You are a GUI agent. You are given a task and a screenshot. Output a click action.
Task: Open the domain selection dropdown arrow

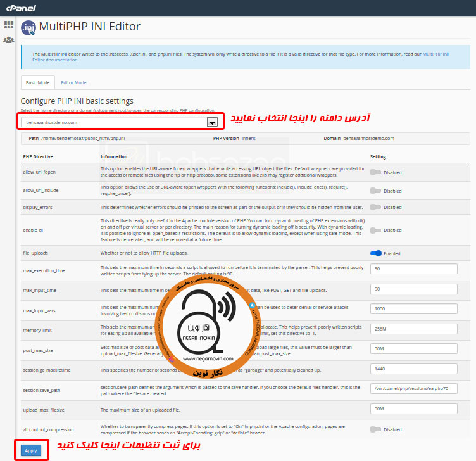212,122
